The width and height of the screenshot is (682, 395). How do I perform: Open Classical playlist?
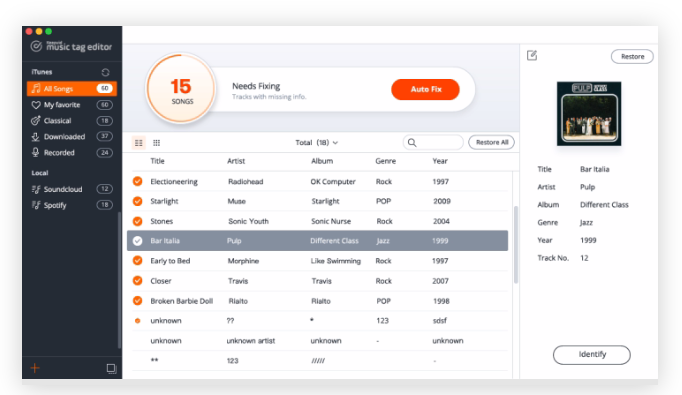(x=72, y=121)
